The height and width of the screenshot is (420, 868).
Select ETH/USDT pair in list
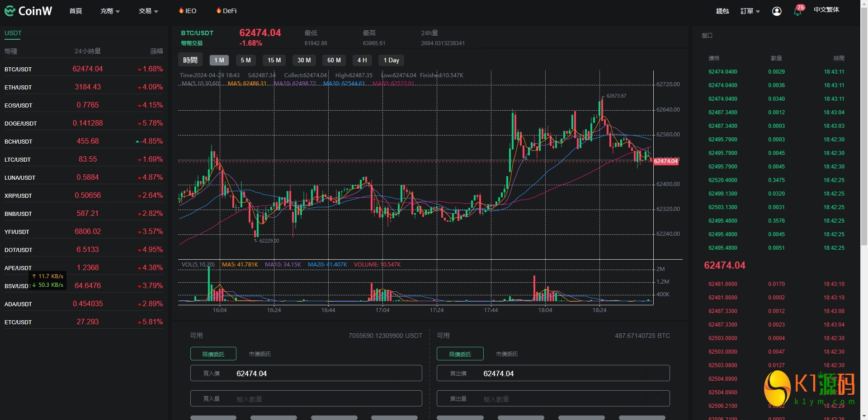(84, 87)
